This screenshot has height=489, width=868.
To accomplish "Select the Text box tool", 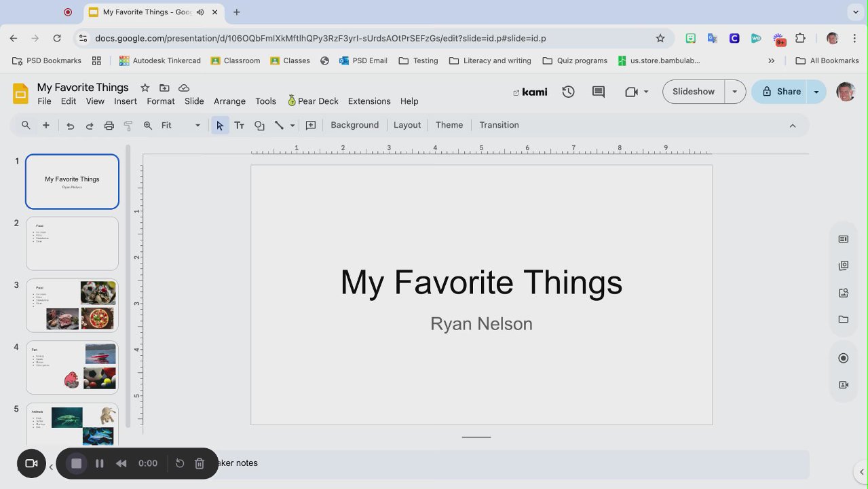I will (x=239, y=125).
